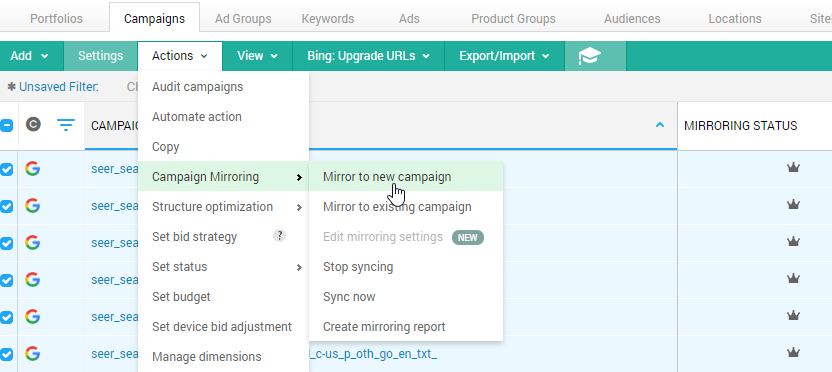Screen dimensions: 832x372
Task: Uncheck the sixth campaign row checkbox
Action: pos(6,353)
